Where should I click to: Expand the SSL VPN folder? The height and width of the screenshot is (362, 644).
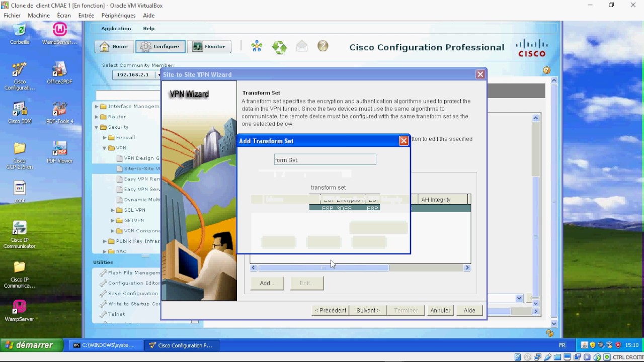pos(113,210)
